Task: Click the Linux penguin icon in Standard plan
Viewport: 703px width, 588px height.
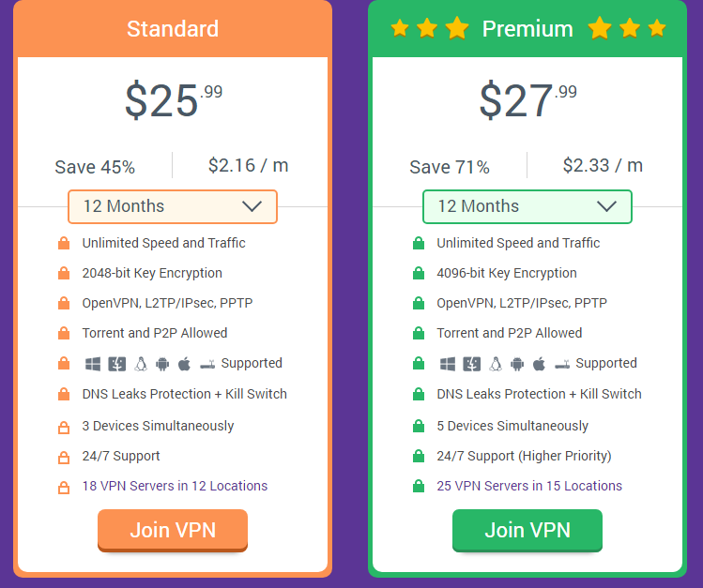Action: [141, 364]
